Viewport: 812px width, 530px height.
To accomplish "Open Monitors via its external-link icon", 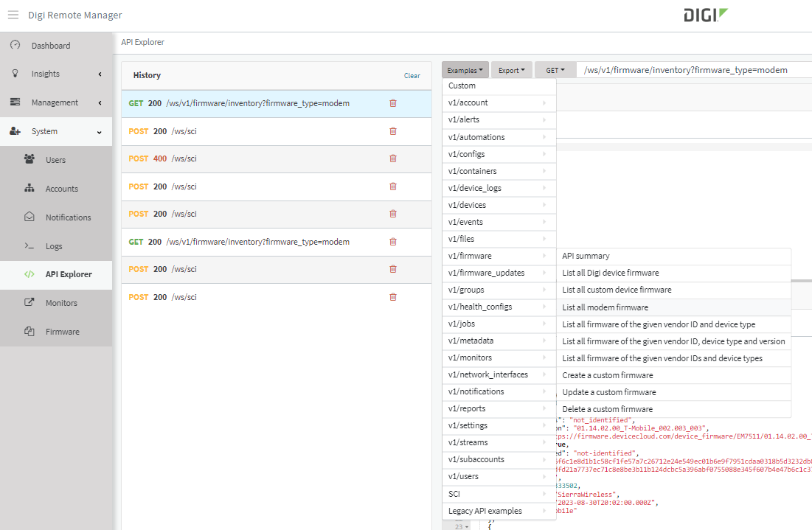I will (30, 302).
